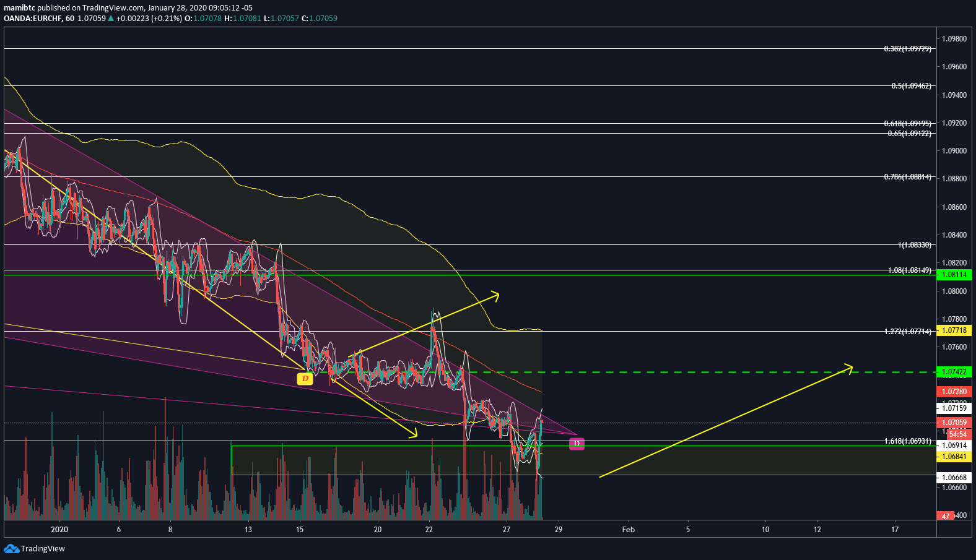Image resolution: width=976 pixels, height=560 pixels.
Task: Click the white 1.06914 price label
Action: (x=954, y=446)
